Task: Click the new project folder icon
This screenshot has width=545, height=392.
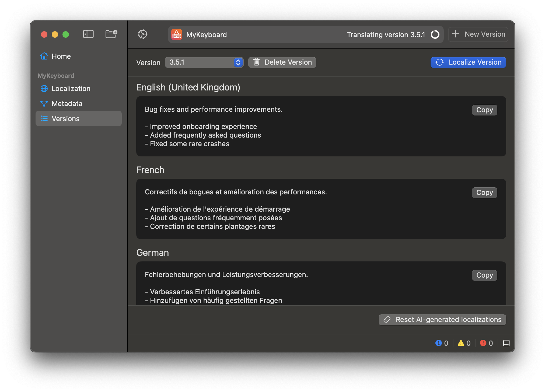Action: click(x=111, y=34)
